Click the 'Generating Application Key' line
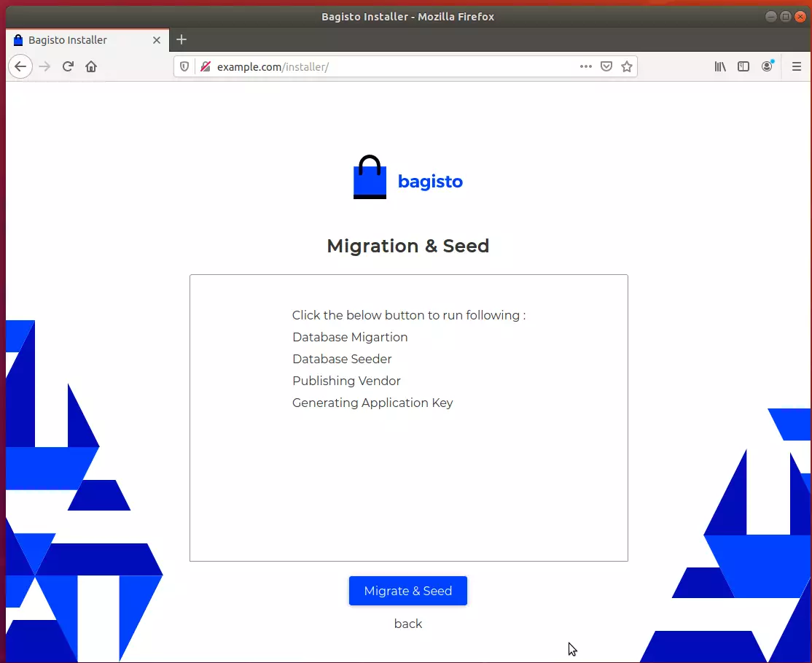Viewport: 812px width, 663px height. [372, 403]
